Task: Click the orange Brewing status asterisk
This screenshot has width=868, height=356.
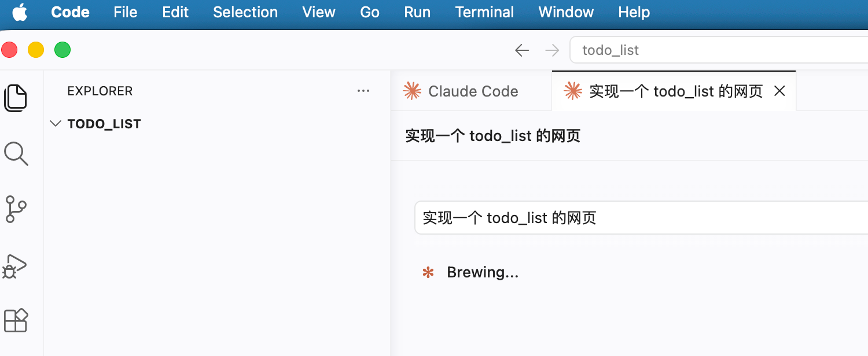Action: click(428, 272)
